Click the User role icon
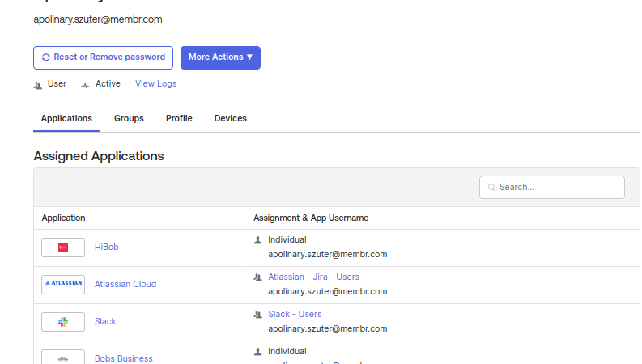This screenshot has width=642, height=364. coord(38,85)
